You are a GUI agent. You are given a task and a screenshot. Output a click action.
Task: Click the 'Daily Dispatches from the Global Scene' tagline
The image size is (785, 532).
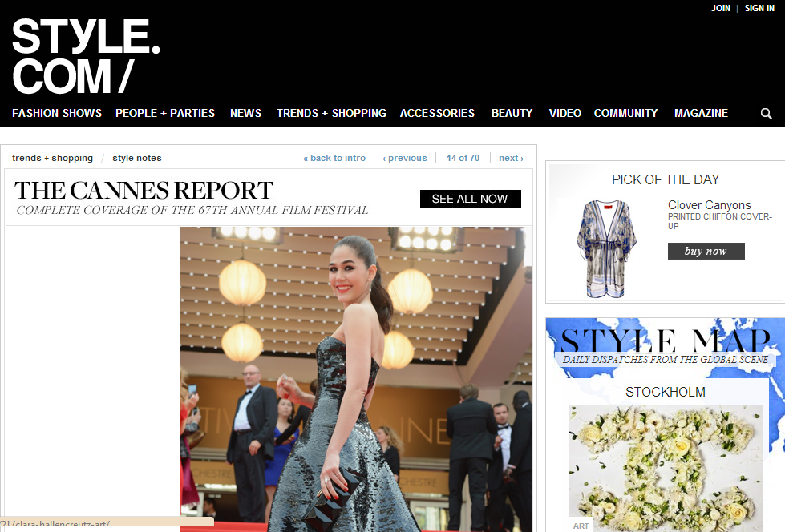(x=666, y=359)
